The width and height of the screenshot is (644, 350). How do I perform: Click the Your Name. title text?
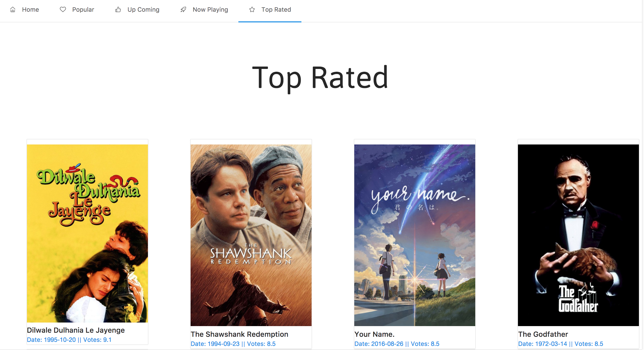[x=374, y=334]
